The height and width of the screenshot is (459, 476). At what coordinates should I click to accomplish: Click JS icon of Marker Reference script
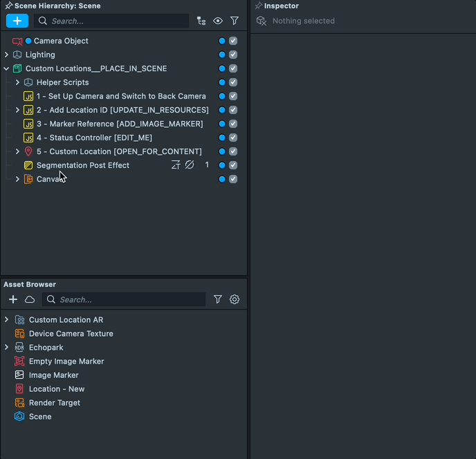[x=28, y=124]
